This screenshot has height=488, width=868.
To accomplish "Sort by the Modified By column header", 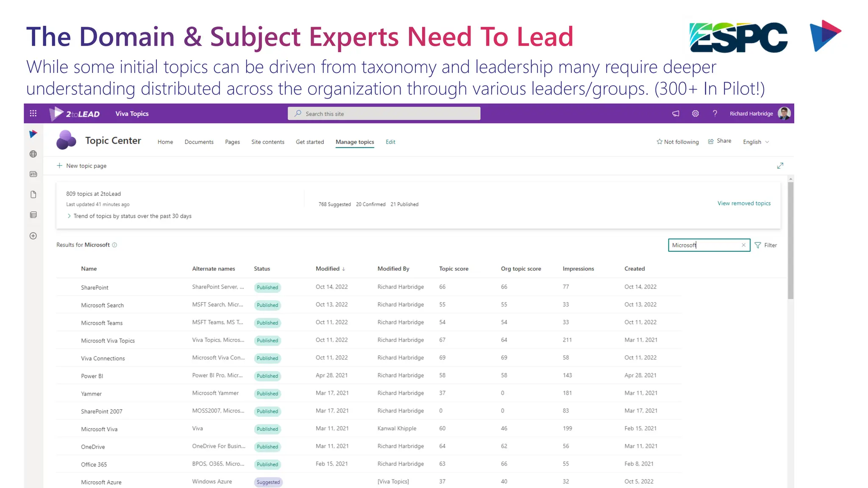I will 393,269.
